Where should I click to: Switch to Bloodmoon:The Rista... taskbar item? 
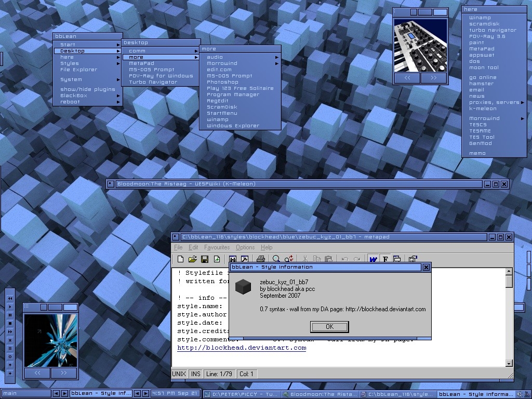pyautogui.click(x=320, y=394)
